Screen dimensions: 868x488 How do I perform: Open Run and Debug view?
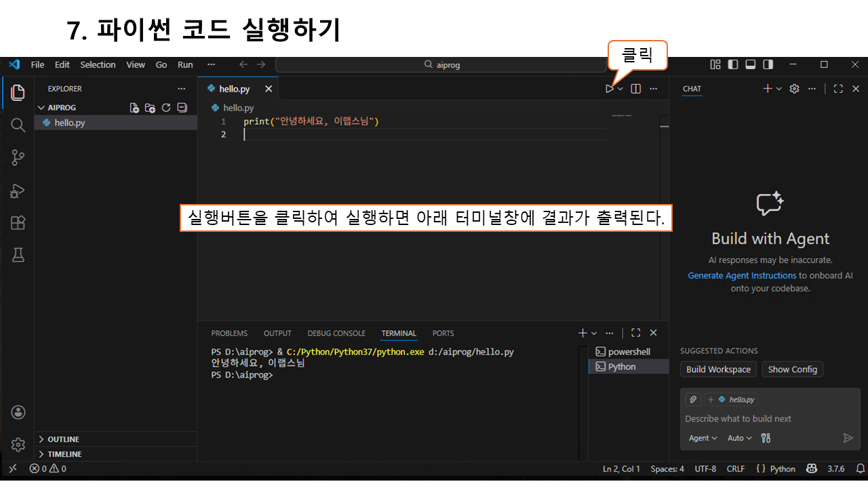click(18, 191)
